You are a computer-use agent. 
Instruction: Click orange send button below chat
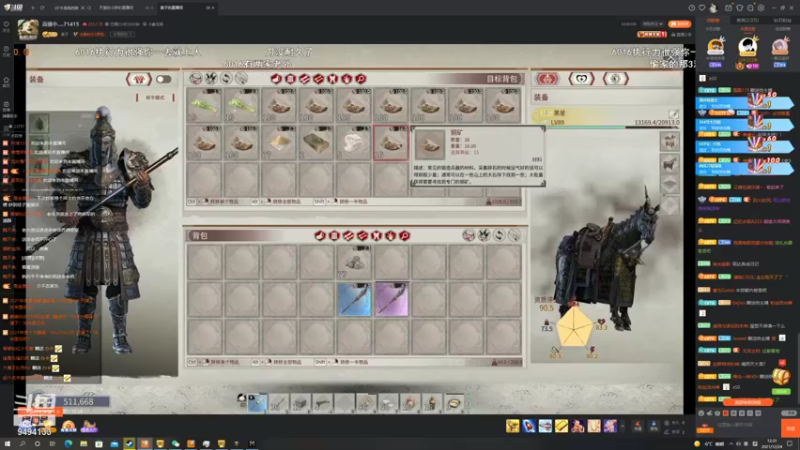pyautogui.click(x=790, y=428)
